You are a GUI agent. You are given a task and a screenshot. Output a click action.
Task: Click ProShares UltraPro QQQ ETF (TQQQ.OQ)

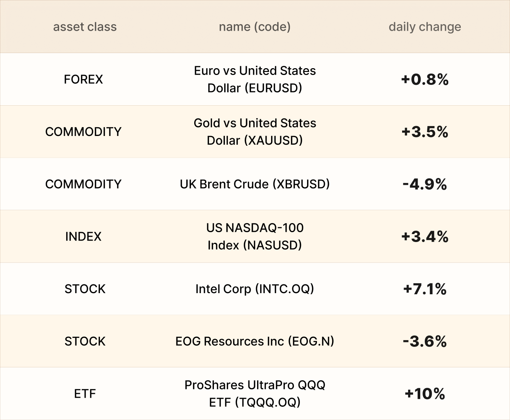[254, 393]
